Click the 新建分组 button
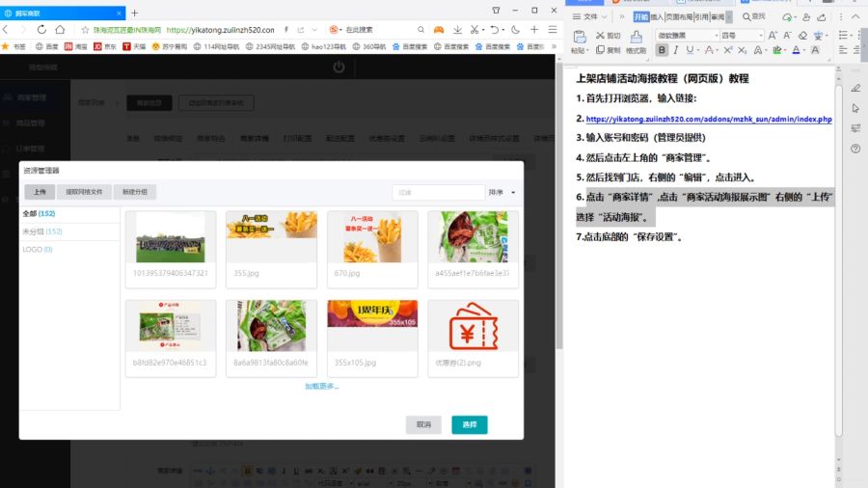The width and height of the screenshot is (868, 488). [x=134, y=192]
